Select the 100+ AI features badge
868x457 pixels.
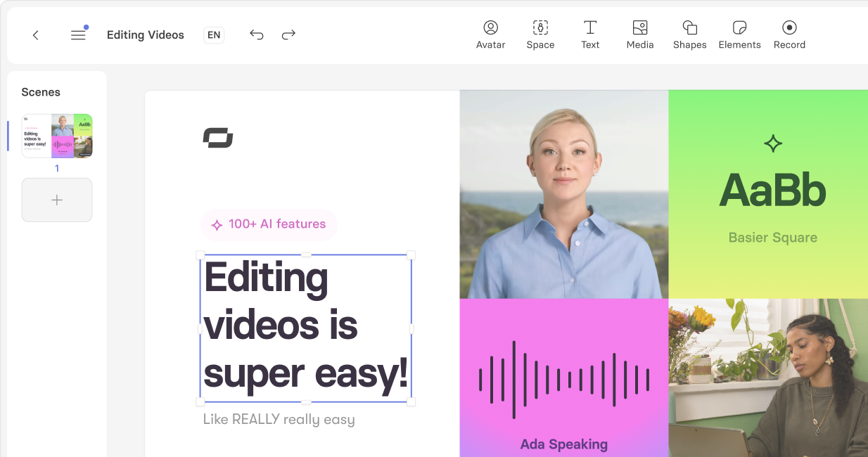click(269, 224)
